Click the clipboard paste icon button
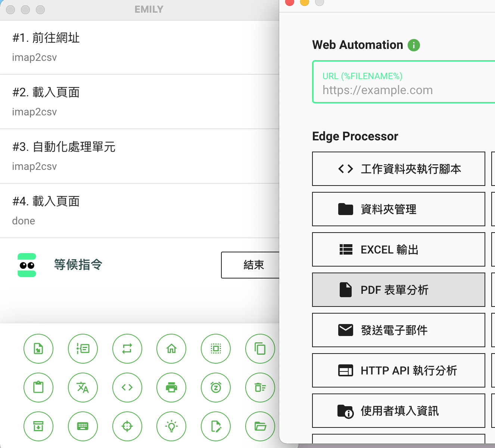 coord(38,388)
